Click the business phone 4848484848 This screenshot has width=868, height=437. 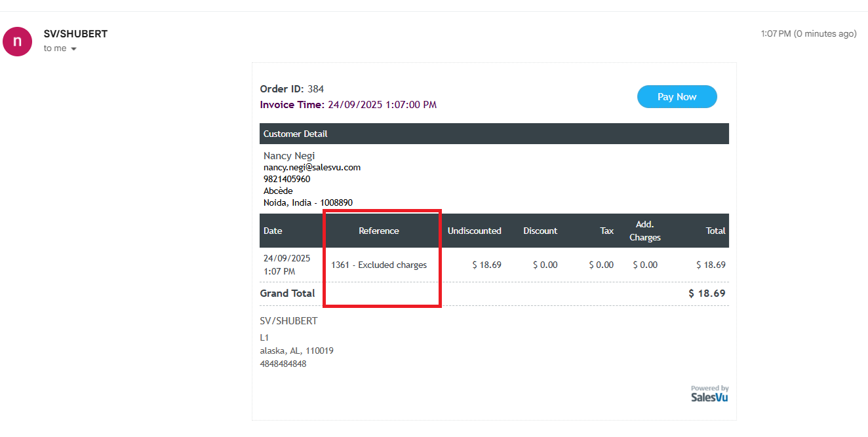tap(283, 364)
